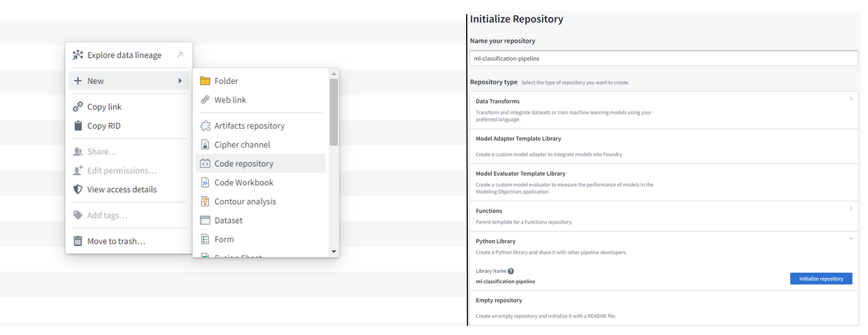Click the Add tags… menu text
The width and height of the screenshot is (868, 335).
[x=107, y=215]
